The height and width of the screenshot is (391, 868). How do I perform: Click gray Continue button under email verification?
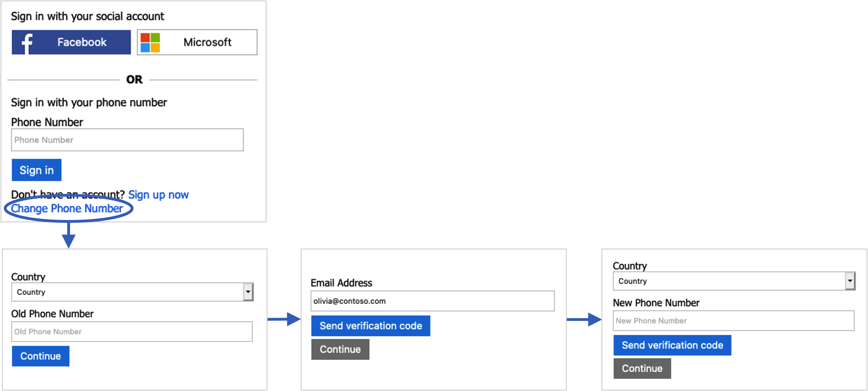[x=340, y=349]
